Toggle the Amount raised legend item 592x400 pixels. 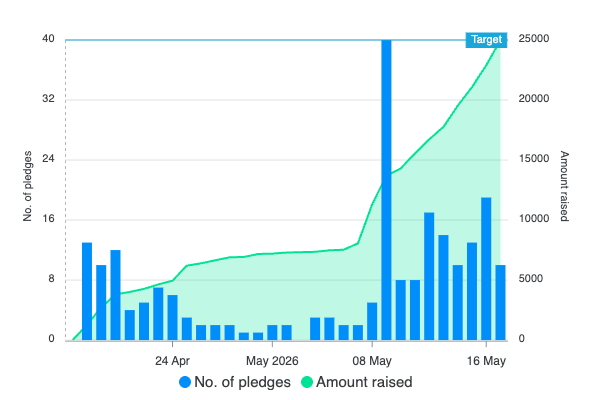[356, 382]
